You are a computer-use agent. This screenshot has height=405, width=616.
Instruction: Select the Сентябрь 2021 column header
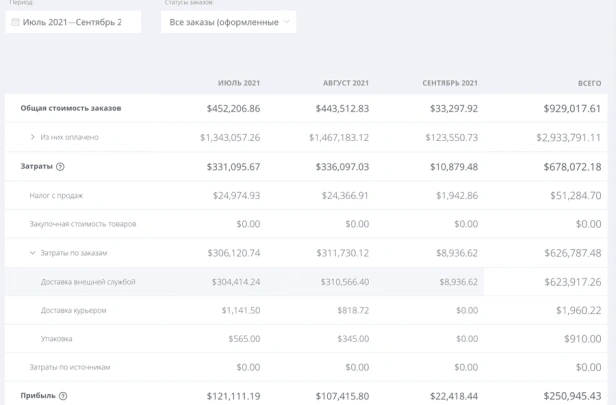pos(450,82)
